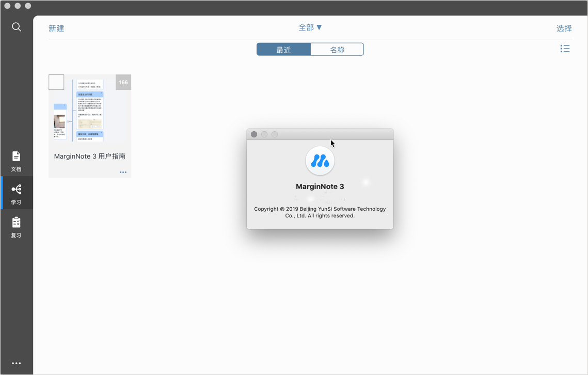588x375 pixels.
Task: Switch to list view layout
Action: [x=565, y=49]
